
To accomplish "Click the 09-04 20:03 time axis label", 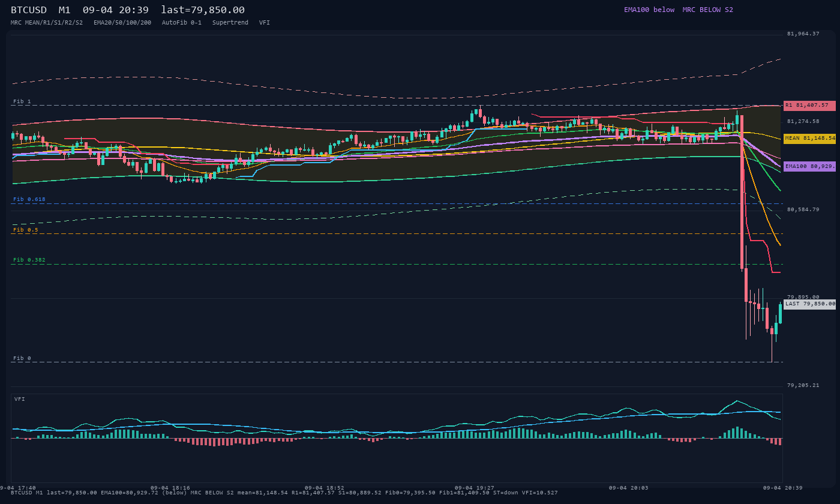I will pyautogui.click(x=629, y=488).
